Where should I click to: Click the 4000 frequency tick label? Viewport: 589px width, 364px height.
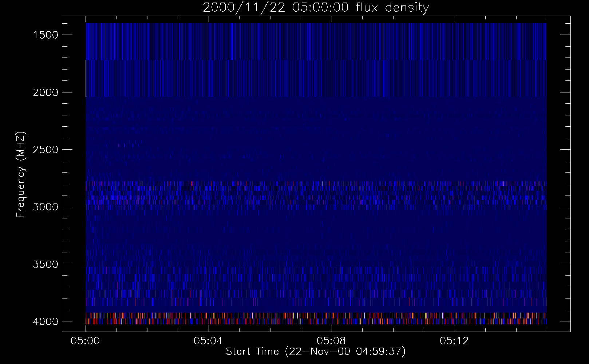[46, 321]
